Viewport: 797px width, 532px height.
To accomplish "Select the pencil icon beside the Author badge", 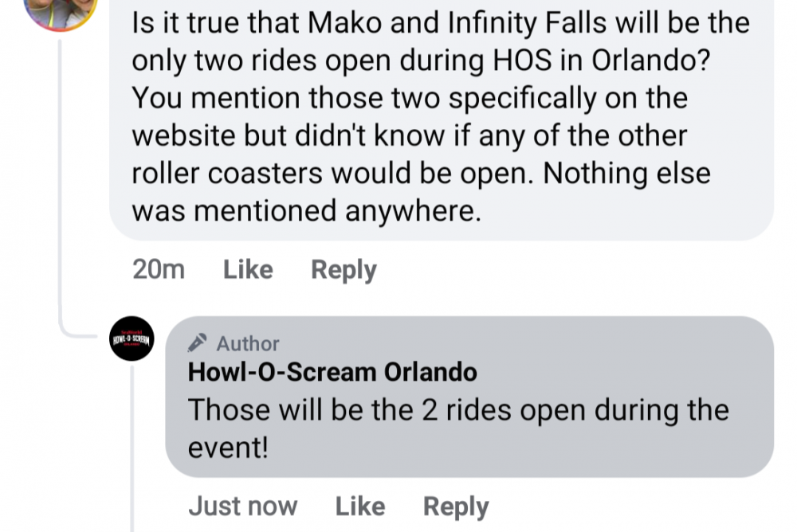I will 195,344.
